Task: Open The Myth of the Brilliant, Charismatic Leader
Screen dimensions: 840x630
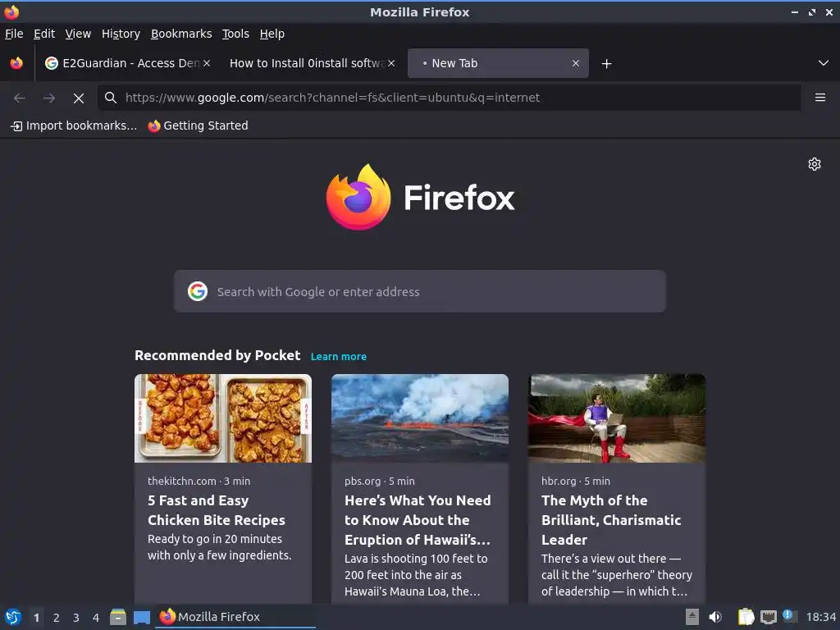Action: point(611,519)
